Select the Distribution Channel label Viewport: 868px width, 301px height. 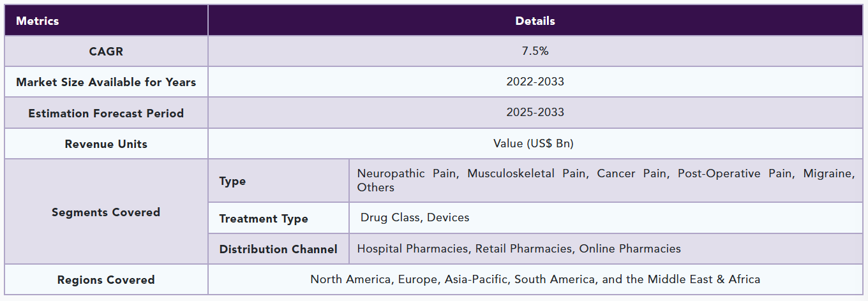pos(278,249)
